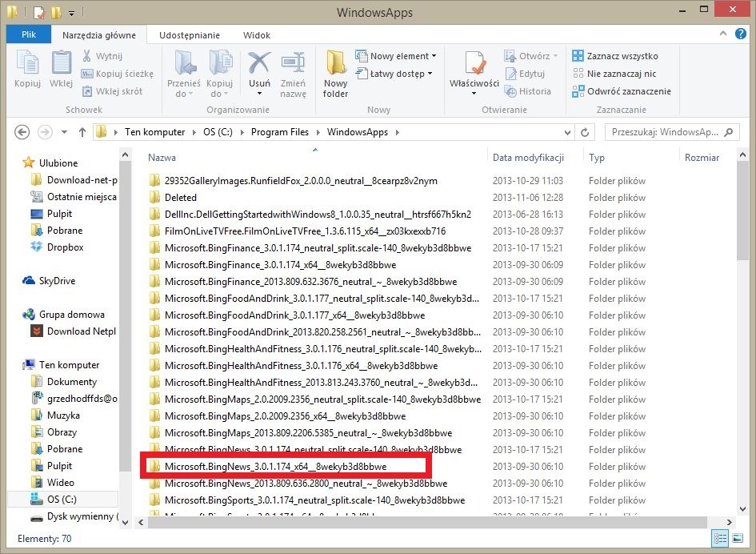
Task: Switch to large icons view in status bar
Action: pyautogui.click(x=737, y=538)
